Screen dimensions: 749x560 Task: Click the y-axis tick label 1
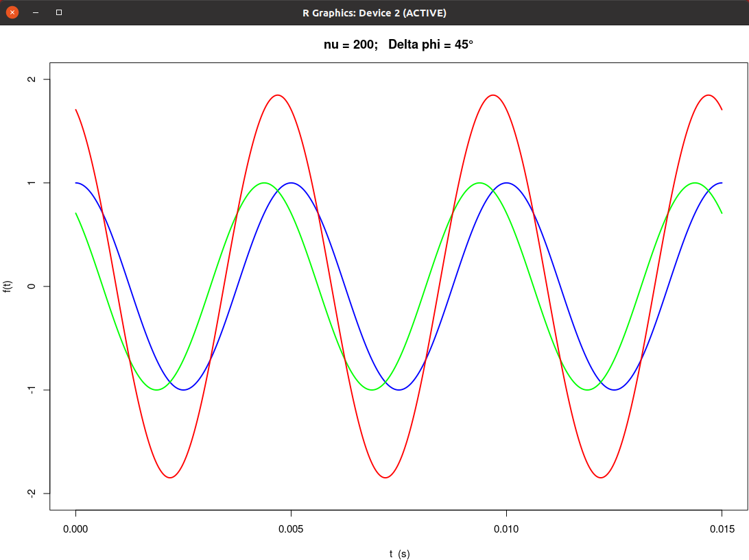pyautogui.click(x=32, y=183)
